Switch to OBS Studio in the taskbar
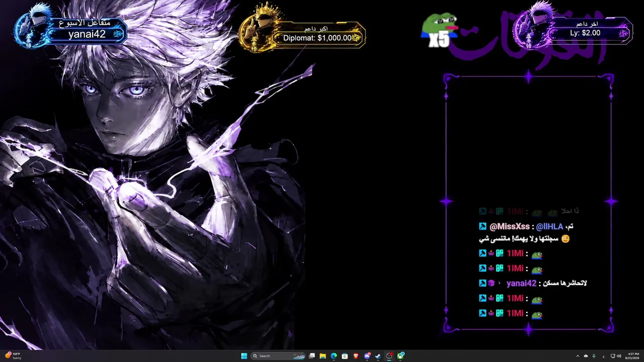The height and width of the screenshot is (362, 644). (x=389, y=356)
